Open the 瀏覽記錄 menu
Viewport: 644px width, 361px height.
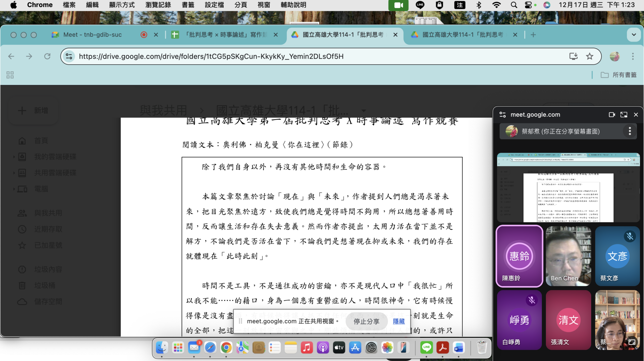click(x=158, y=5)
